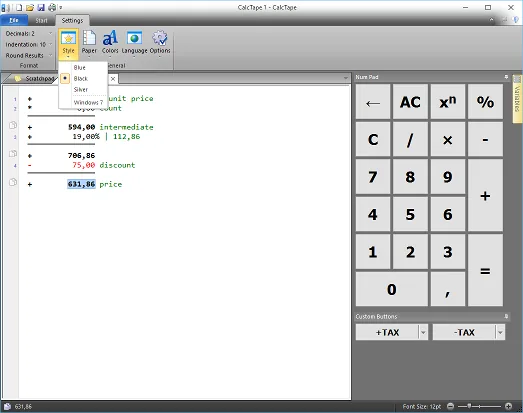Switch to the Start ribbon tab

point(41,20)
